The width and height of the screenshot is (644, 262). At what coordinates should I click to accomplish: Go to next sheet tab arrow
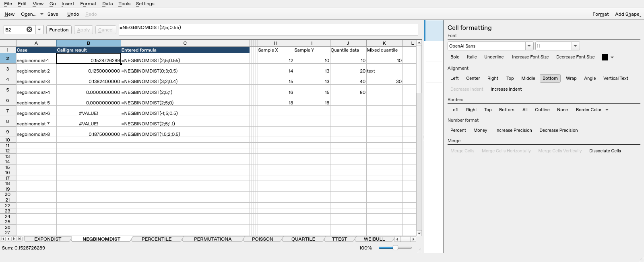pyautogui.click(x=14, y=239)
